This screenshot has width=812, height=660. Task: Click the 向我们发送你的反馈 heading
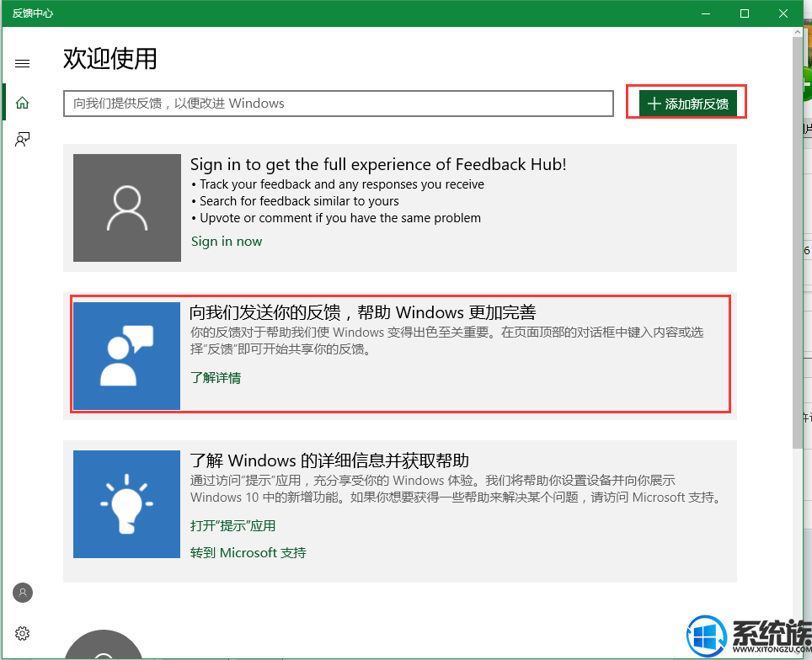(362, 312)
